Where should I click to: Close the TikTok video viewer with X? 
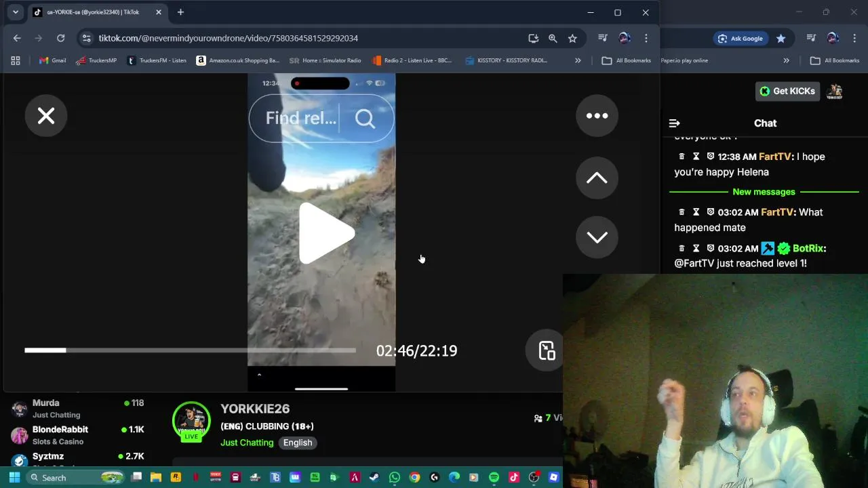tap(46, 116)
